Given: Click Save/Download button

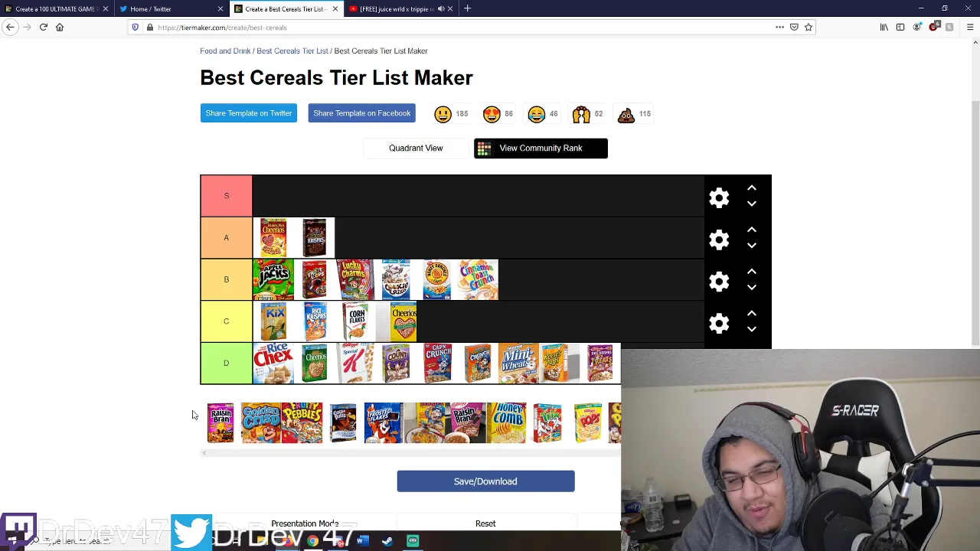Looking at the screenshot, I should tap(485, 481).
